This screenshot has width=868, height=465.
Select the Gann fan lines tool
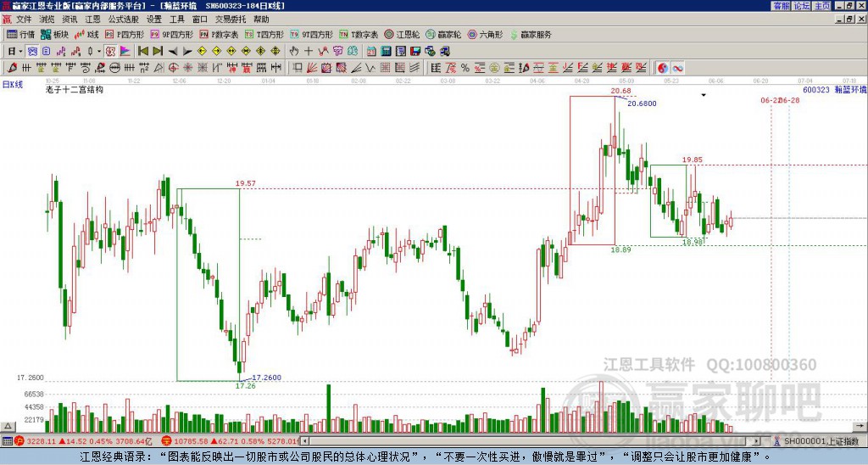click(x=312, y=68)
